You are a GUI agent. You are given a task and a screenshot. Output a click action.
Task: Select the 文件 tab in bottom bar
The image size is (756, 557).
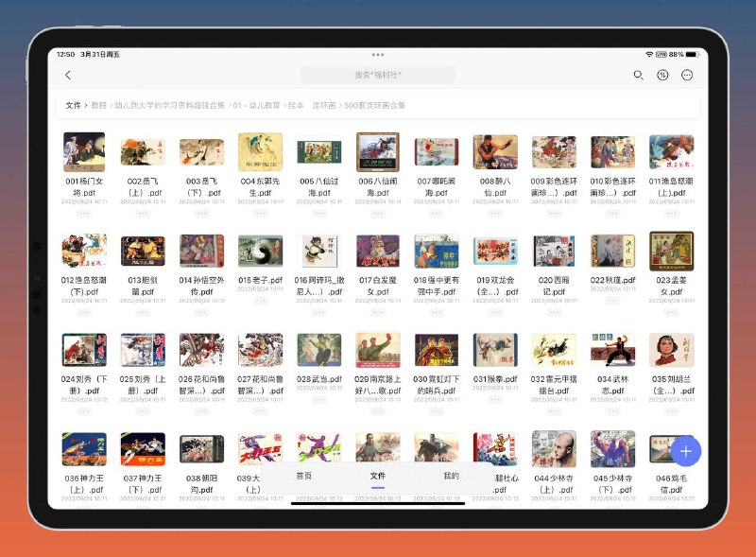pyautogui.click(x=378, y=476)
